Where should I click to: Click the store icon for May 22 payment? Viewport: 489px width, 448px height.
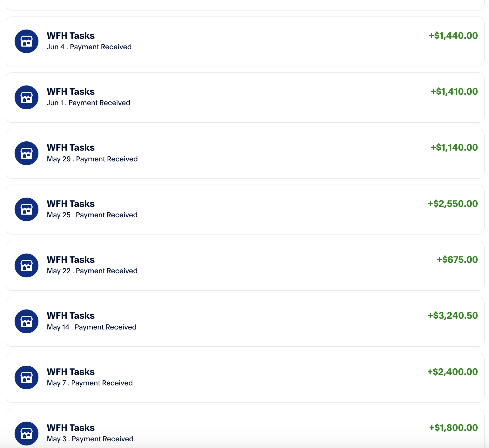[x=27, y=265]
